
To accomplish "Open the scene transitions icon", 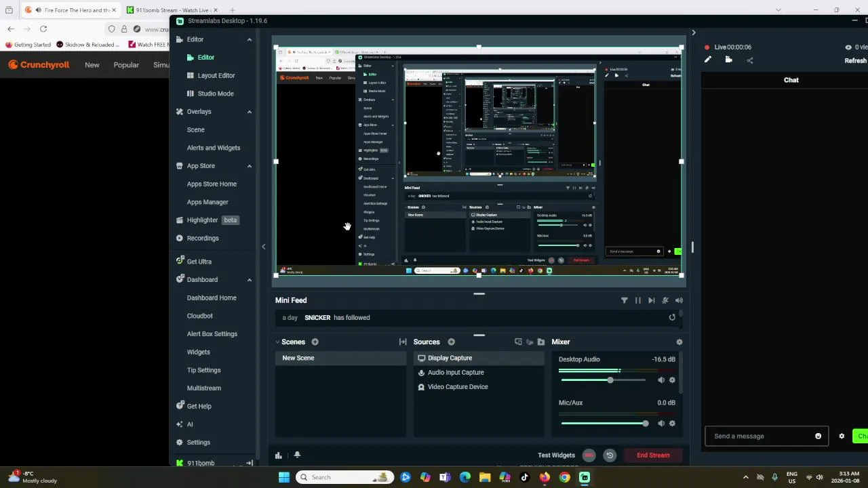I will [x=403, y=342].
